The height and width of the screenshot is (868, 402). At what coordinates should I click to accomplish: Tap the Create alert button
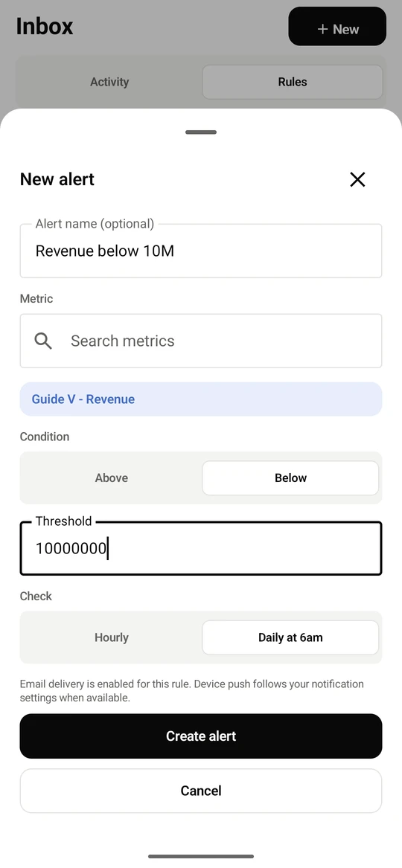(x=201, y=736)
